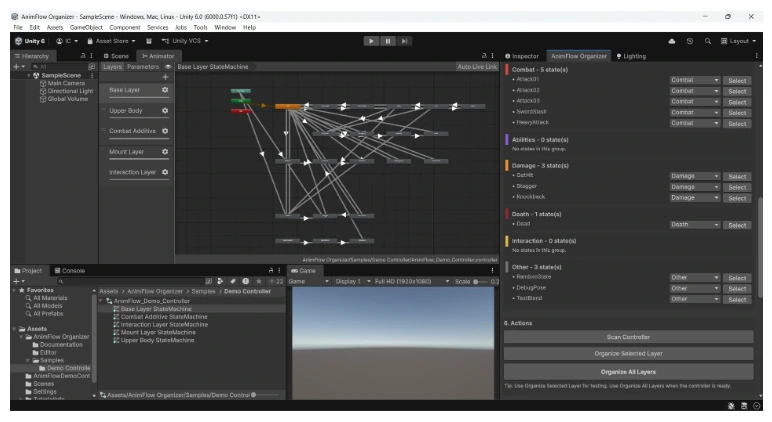This screenshot has height=422, width=772.
Task: Click Project favorites star icon
Action: click(258, 282)
